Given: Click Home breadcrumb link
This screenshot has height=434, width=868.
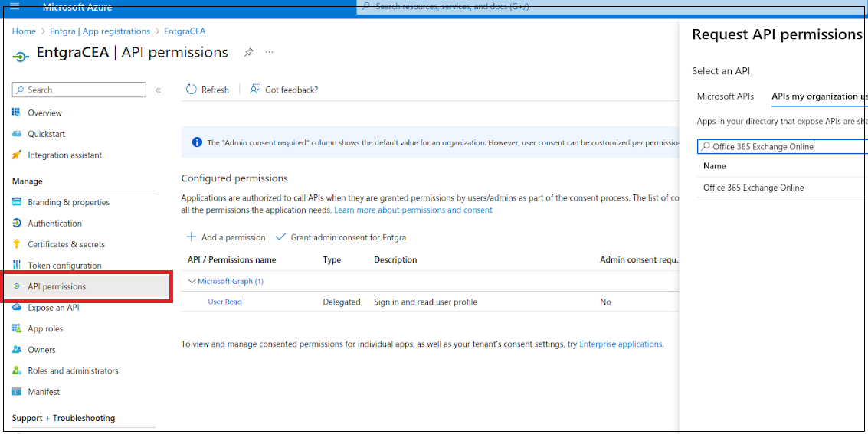Looking at the screenshot, I should 24,31.
